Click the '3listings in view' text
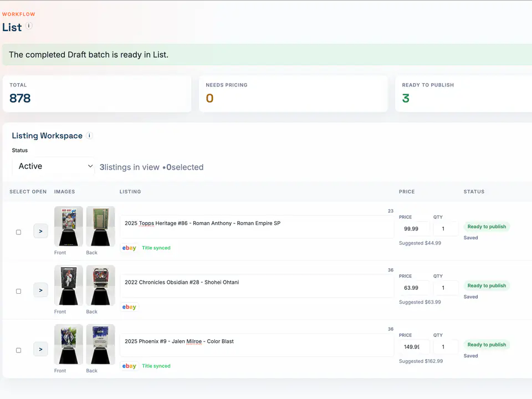Viewport: 532px width, 399px height. tap(129, 167)
